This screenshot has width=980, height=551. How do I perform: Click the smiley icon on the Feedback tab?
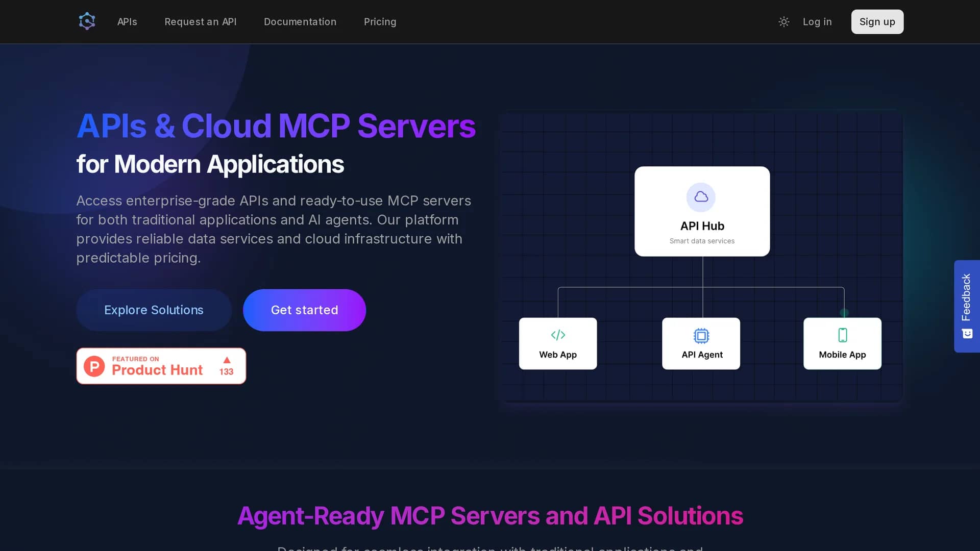point(967,334)
